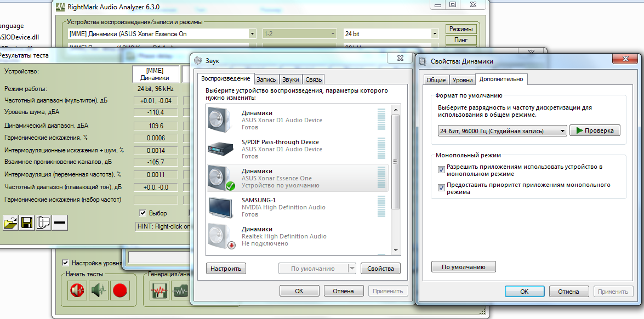Click the green speaker playback test icon
644x319 pixels.
click(99, 290)
